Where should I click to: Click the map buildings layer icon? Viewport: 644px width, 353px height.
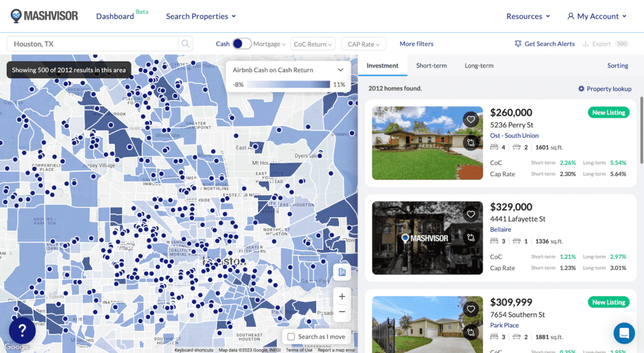341,272
